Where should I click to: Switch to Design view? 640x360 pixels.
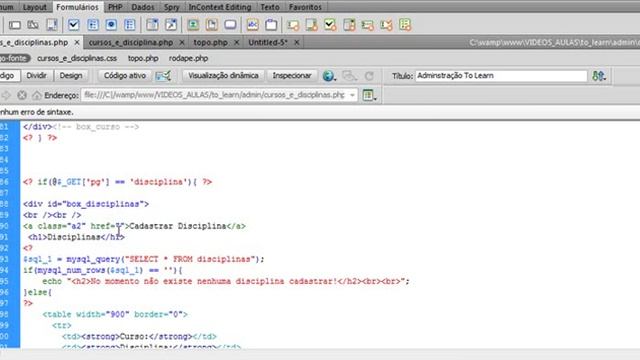(x=71, y=76)
